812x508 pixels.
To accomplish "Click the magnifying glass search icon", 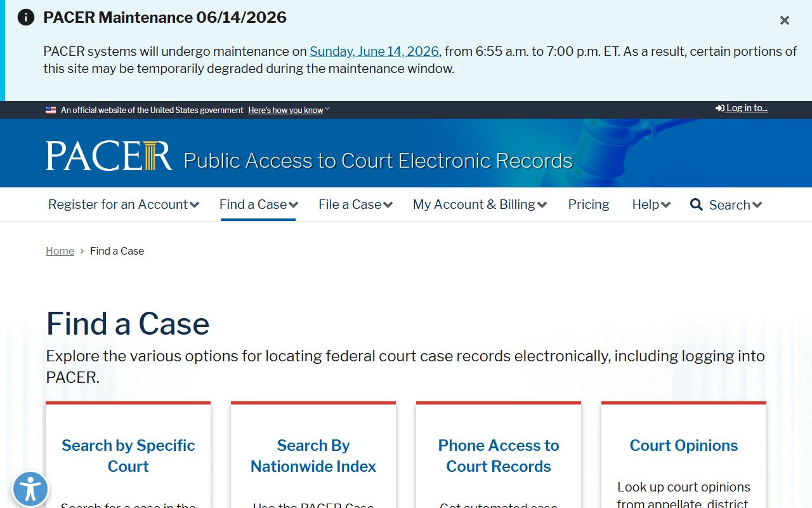I will pos(697,204).
